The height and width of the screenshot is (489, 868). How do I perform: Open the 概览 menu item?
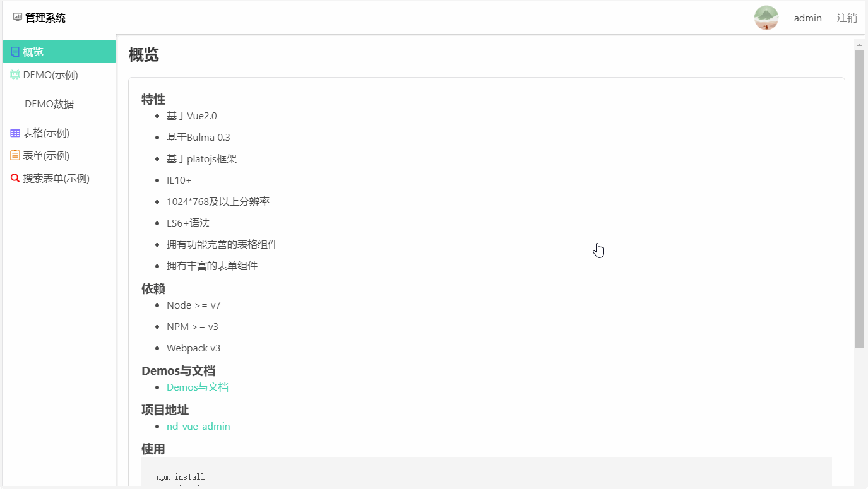[59, 52]
